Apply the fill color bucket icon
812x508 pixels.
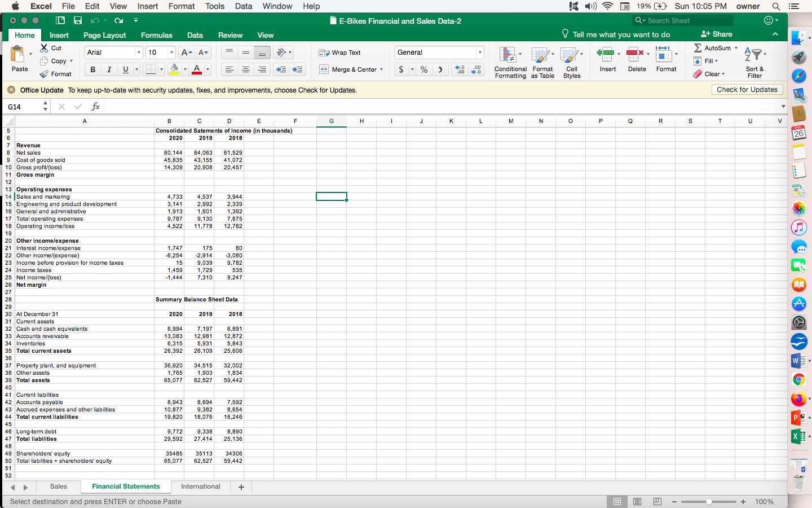174,69
